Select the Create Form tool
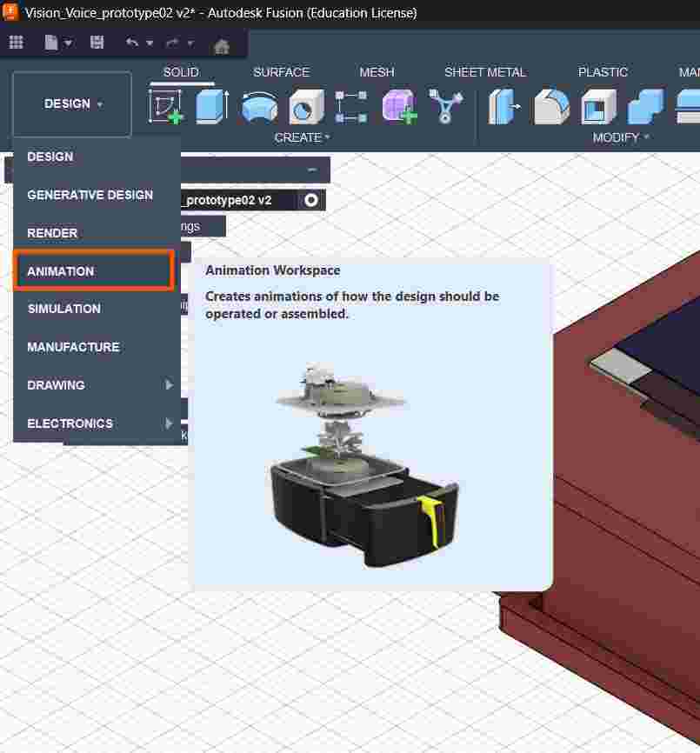The image size is (700, 753). point(399,107)
